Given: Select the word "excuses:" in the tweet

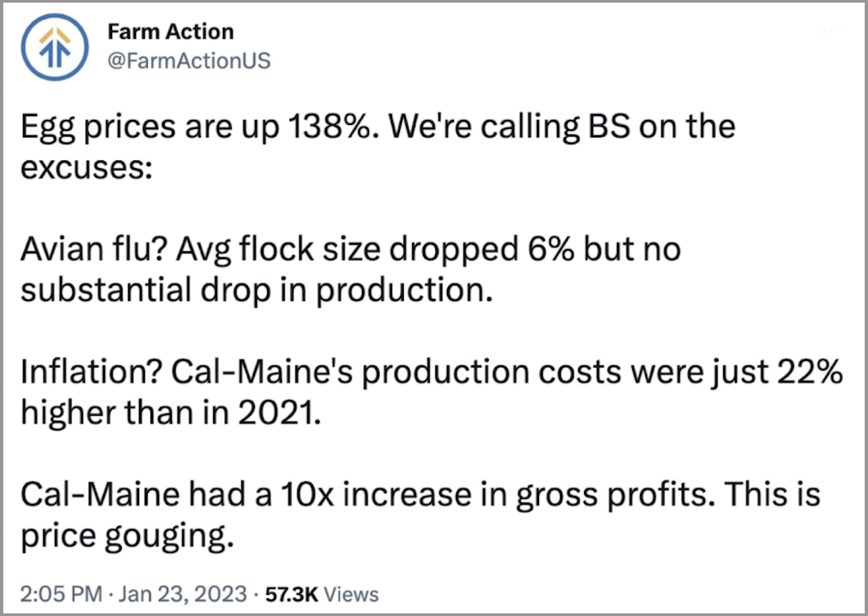Looking at the screenshot, I should (x=87, y=168).
